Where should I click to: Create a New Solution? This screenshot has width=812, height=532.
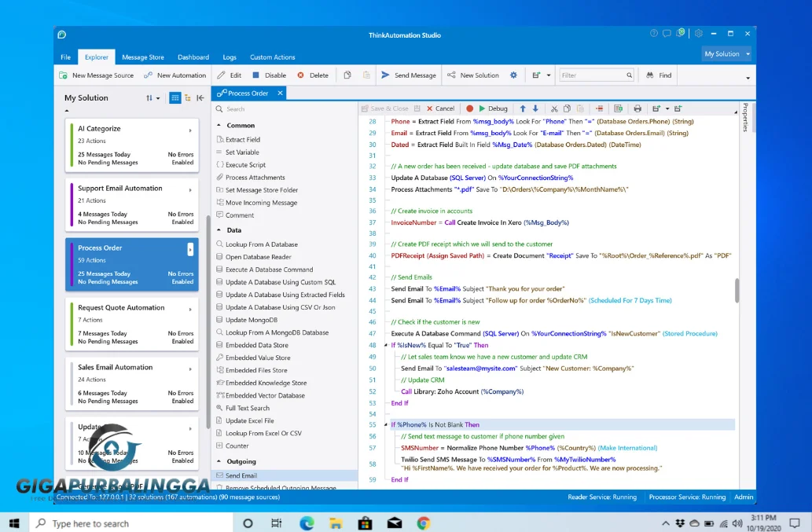click(472, 75)
